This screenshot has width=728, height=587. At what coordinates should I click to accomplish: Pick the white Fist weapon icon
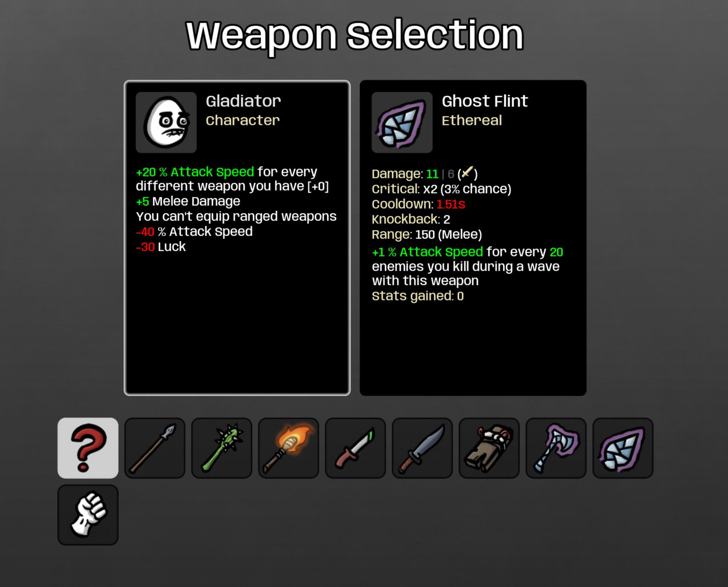point(88,515)
